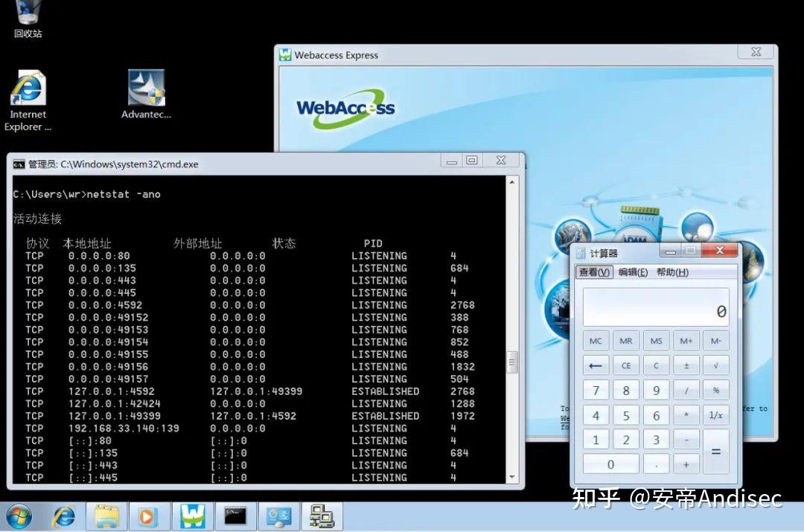
Task: Open Calculator View menu 查看(V)
Action: (x=594, y=272)
